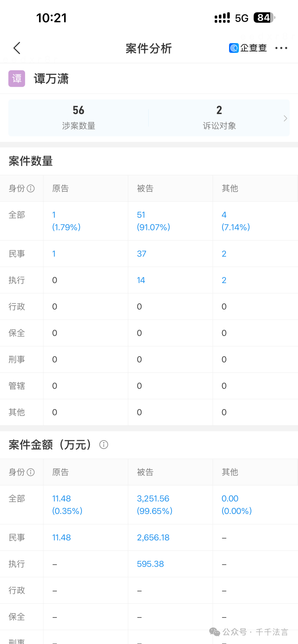Tap the 企查查 logo icon
298x644 pixels.
coord(234,48)
